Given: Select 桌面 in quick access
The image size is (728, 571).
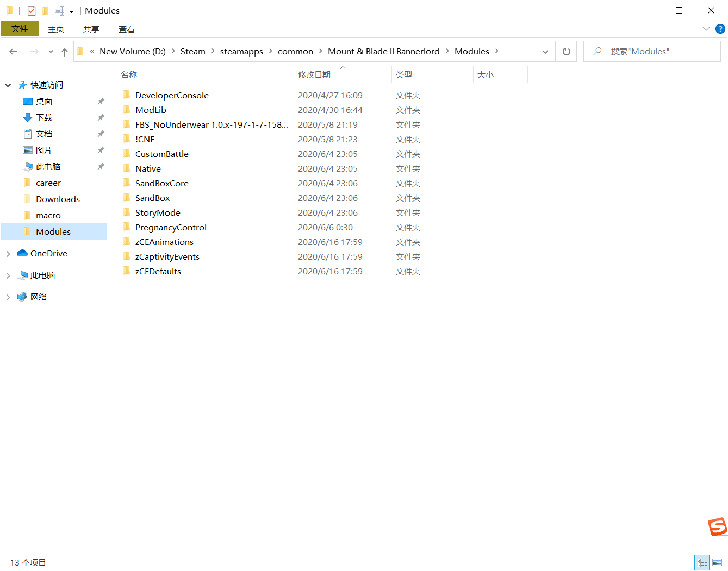Looking at the screenshot, I should (44, 102).
